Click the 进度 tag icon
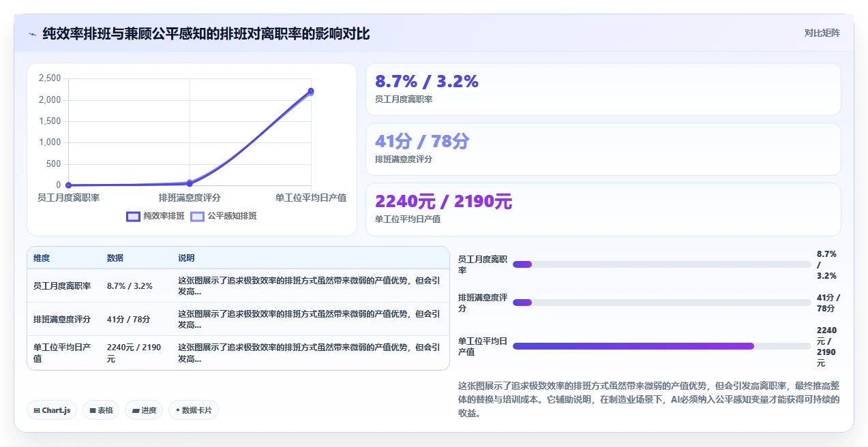Viewport: 868px width, 447px height. [136, 410]
